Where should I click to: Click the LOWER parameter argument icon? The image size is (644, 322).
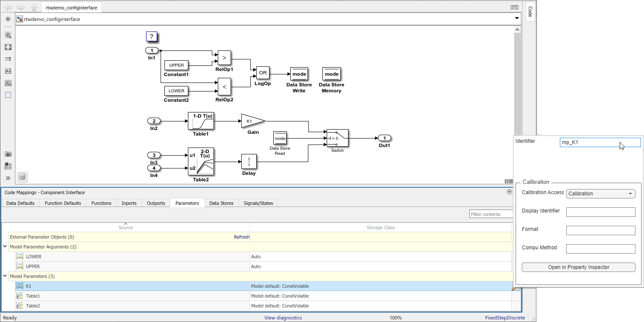(x=20, y=257)
